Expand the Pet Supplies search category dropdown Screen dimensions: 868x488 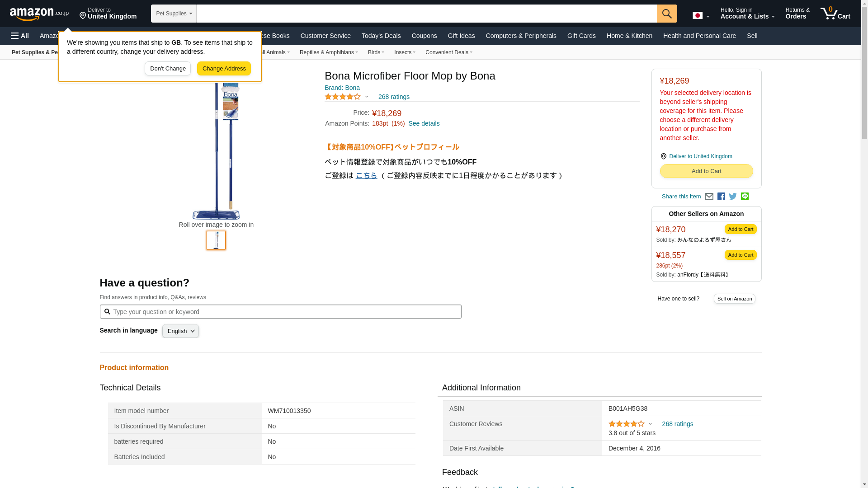[x=174, y=14]
